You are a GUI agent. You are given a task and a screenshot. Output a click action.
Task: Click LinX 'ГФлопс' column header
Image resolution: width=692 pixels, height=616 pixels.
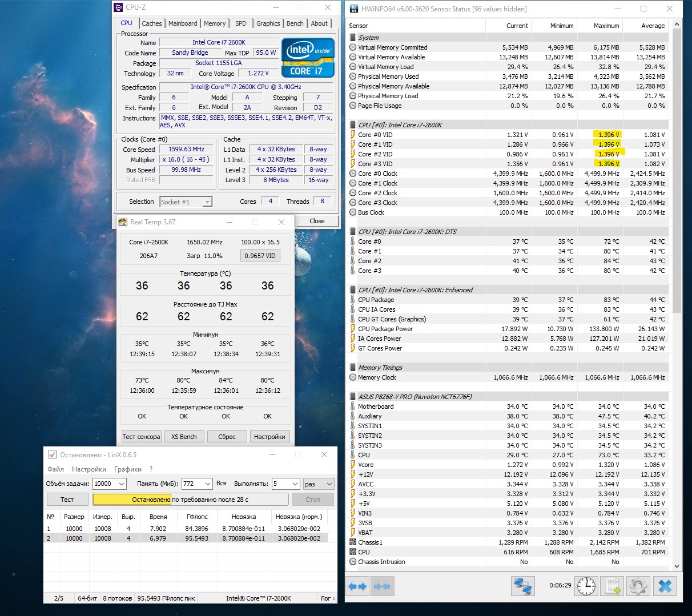tap(197, 517)
